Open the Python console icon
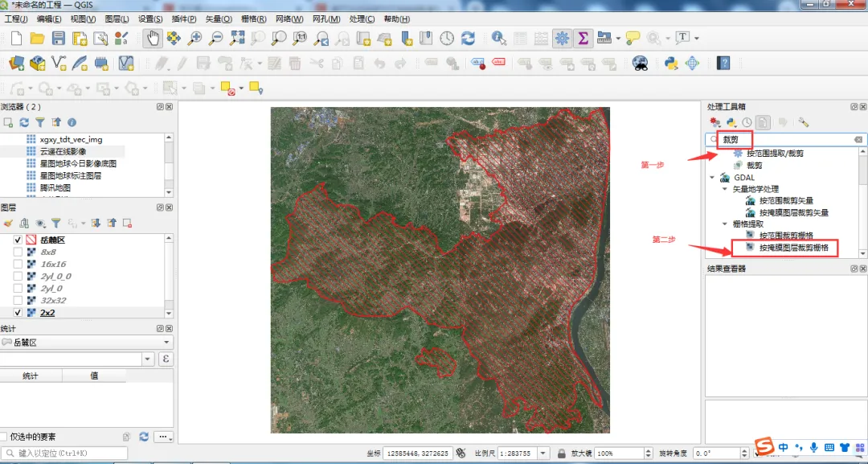The image size is (868, 464). click(x=671, y=63)
